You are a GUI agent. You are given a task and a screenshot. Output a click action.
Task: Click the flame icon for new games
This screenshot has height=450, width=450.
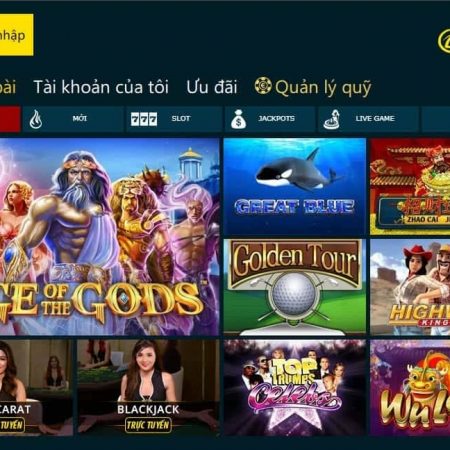(36, 119)
